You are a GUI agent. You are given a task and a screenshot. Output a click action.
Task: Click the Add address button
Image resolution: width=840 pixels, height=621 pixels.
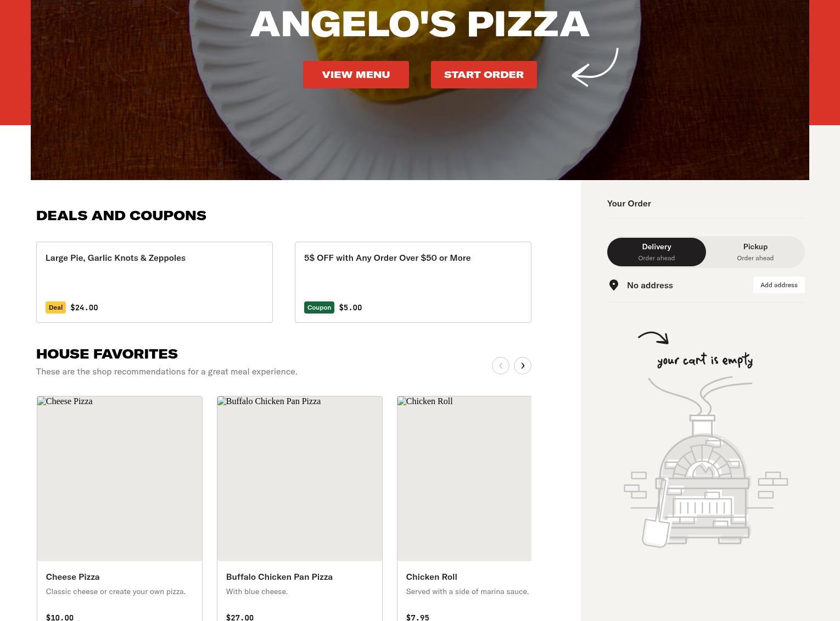[779, 285]
